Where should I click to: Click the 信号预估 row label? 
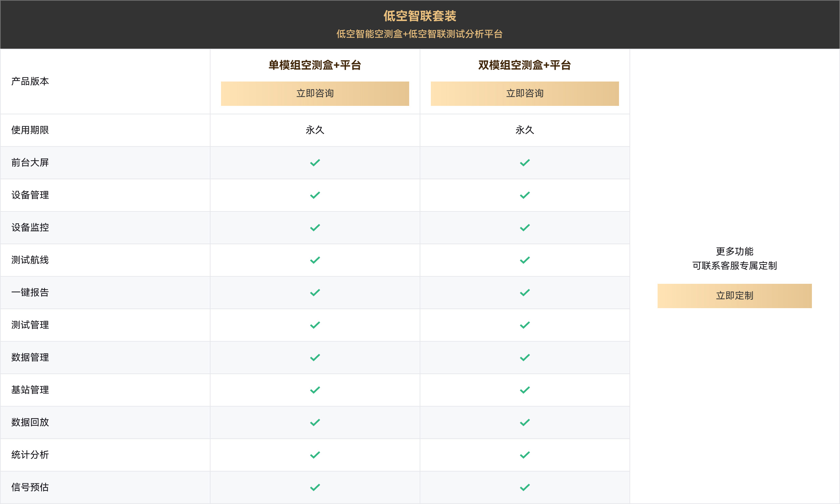coord(30,487)
